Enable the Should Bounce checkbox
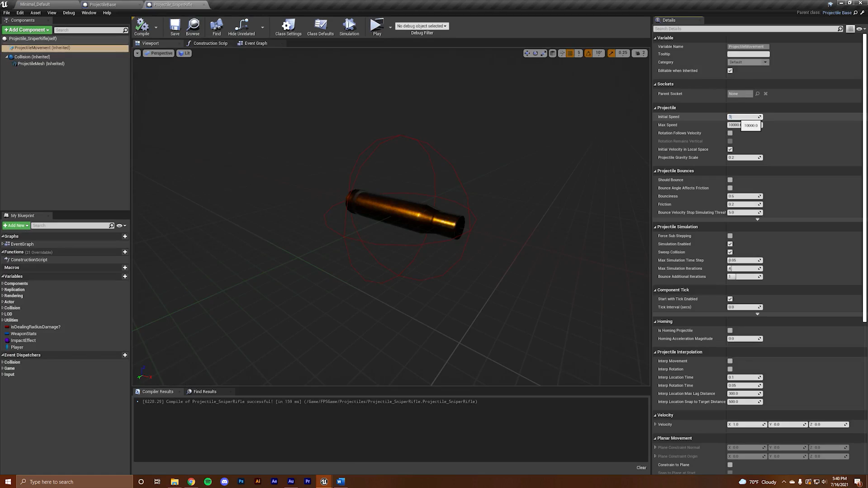Screen dimensions: 868x488 click(x=730, y=180)
